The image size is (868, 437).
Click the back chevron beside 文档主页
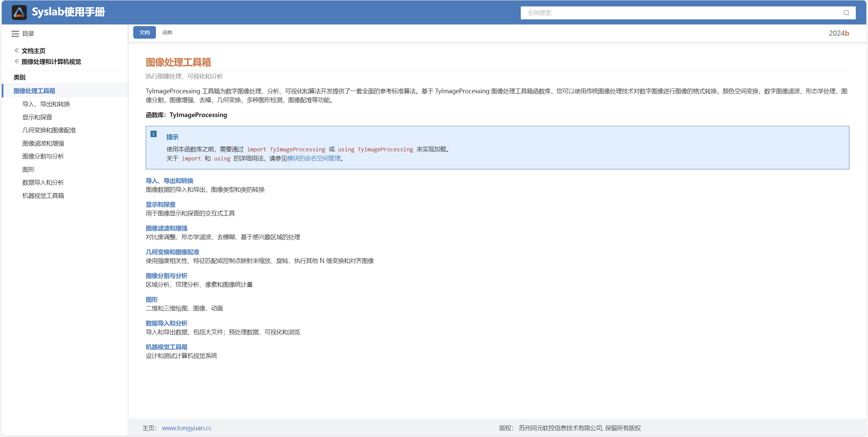[16, 51]
